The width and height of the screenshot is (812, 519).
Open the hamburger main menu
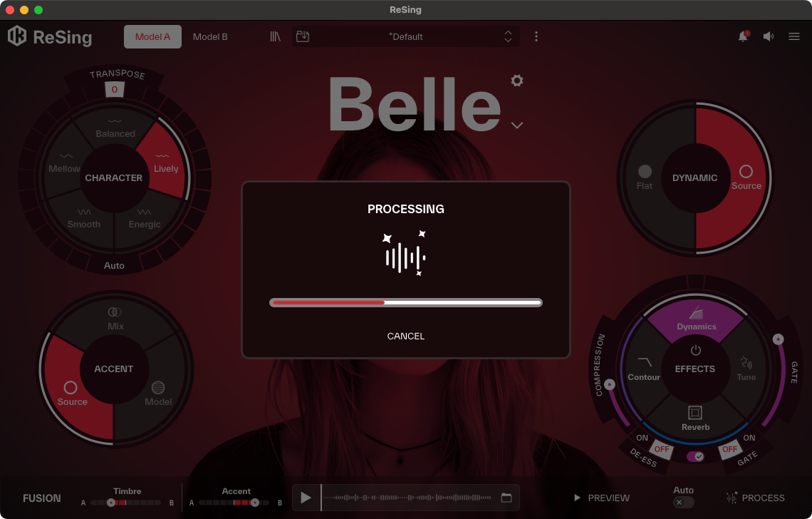(x=794, y=36)
